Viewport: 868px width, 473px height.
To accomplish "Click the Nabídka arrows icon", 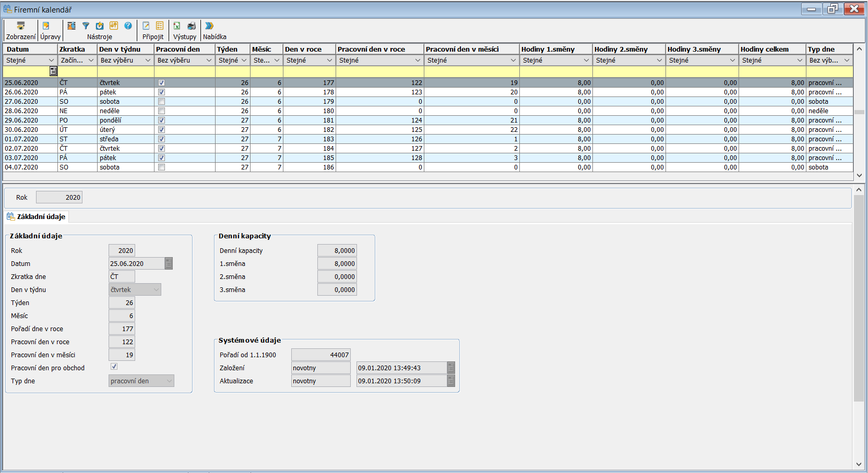I will click(209, 26).
